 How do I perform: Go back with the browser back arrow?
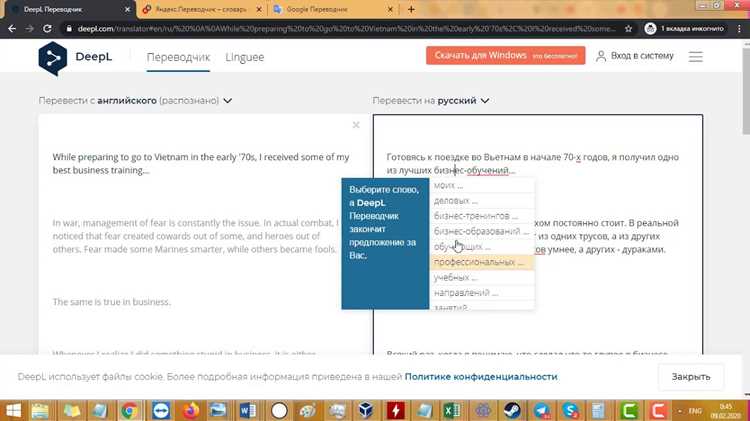tap(12, 29)
